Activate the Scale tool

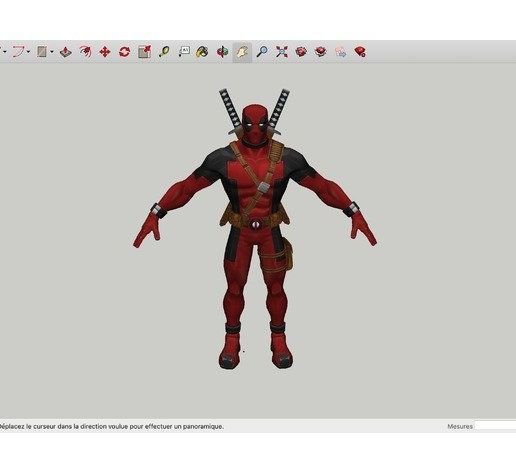tap(145, 52)
